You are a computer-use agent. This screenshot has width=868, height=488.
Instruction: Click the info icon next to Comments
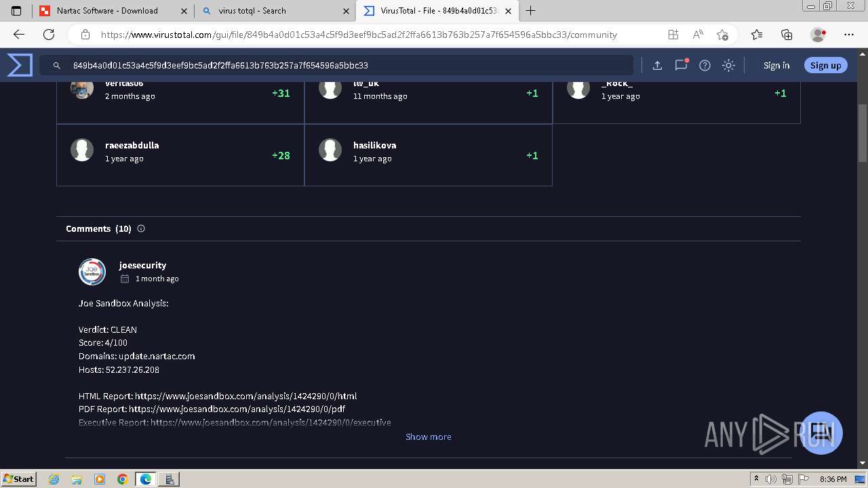pyautogui.click(x=141, y=228)
